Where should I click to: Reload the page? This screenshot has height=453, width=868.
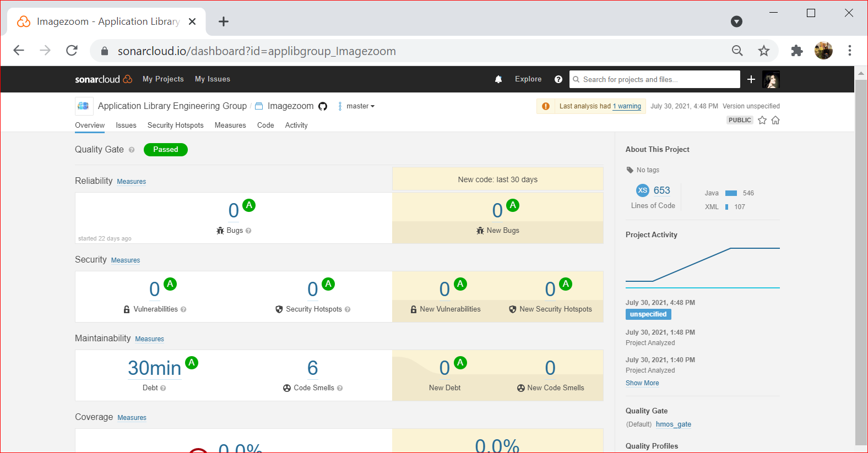(x=72, y=51)
